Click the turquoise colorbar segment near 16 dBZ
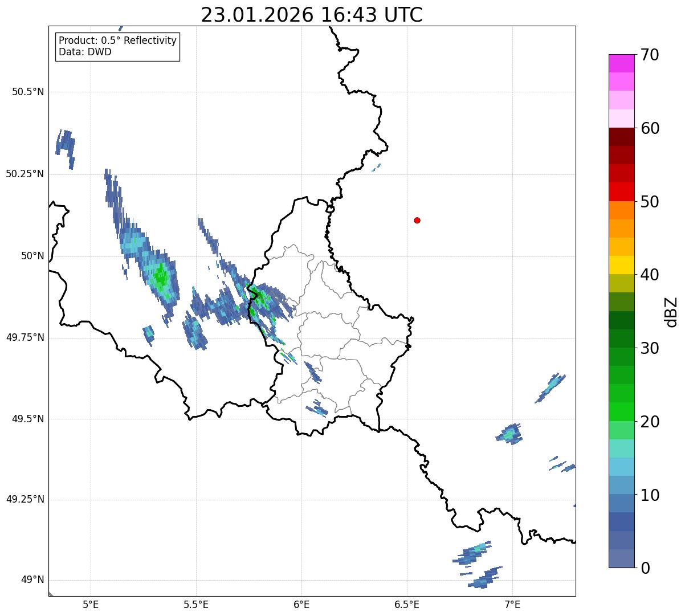The image size is (685, 616). click(x=621, y=448)
